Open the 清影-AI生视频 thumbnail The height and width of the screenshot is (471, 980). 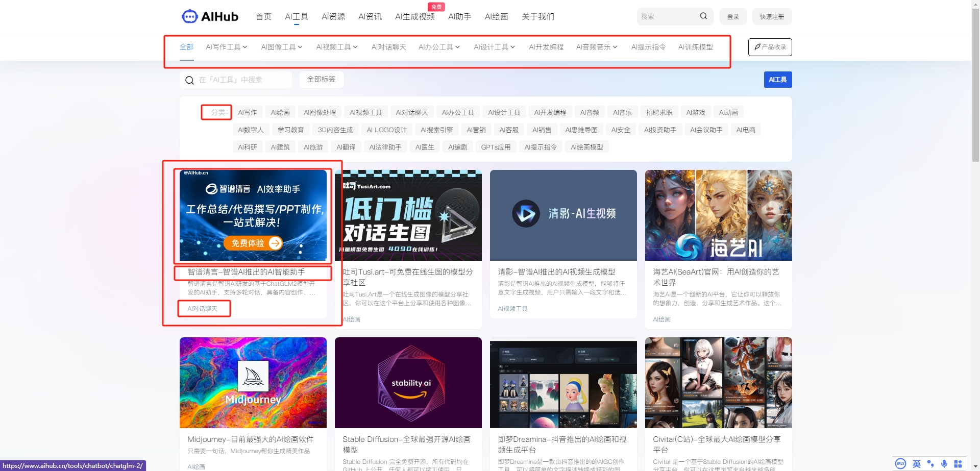pyautogui.click(x=563, y=215)
